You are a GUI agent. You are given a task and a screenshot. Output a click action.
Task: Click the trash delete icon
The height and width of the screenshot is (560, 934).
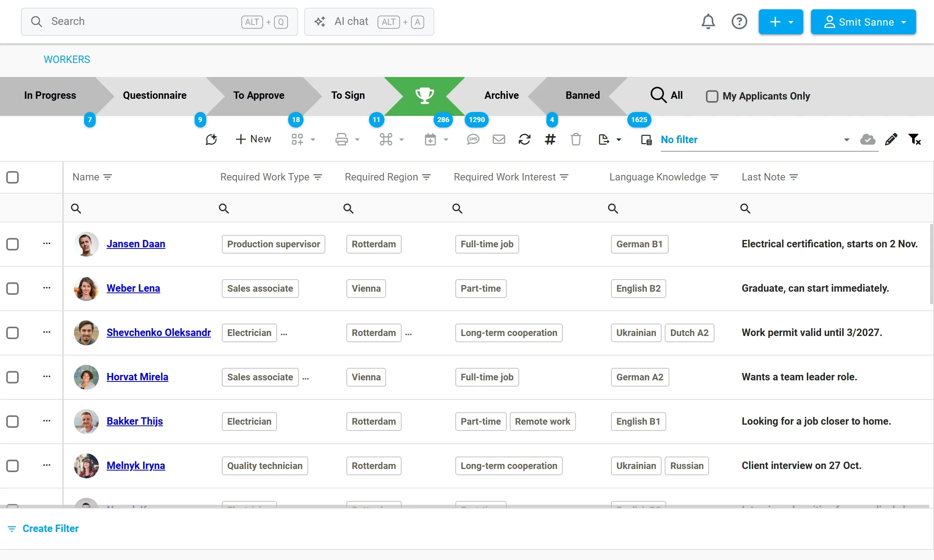(x=576, y=139)
